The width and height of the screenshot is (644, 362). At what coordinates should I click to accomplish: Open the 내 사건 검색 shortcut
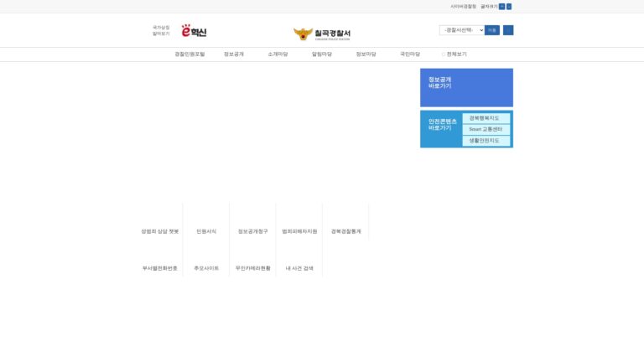click(x=299, y=268)
